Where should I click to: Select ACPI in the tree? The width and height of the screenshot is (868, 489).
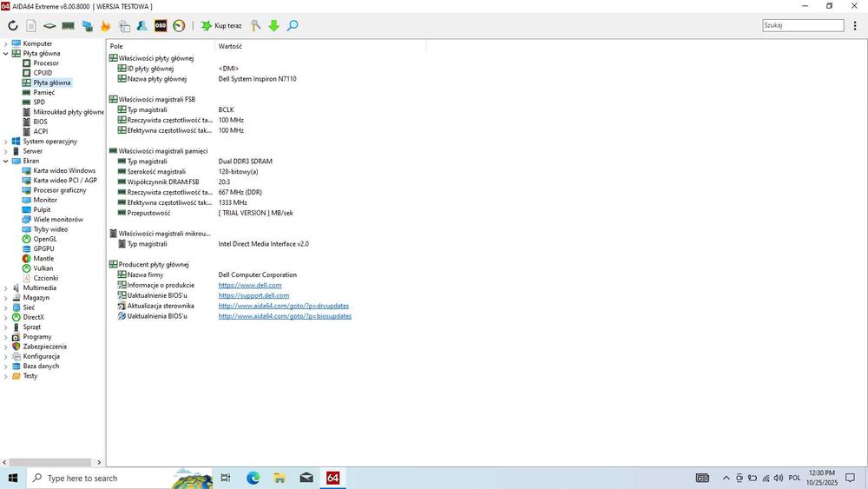pos(40,132)
